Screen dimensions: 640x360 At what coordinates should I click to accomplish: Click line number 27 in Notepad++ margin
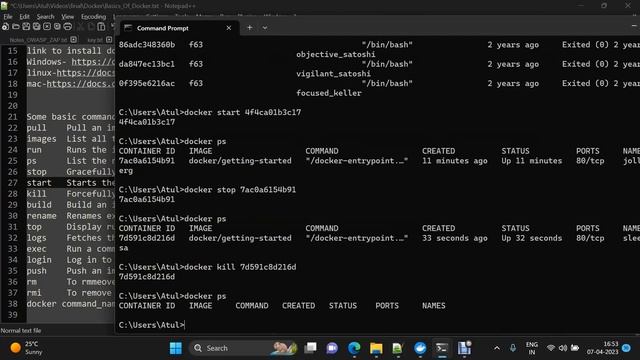click(x=13, y=183)
